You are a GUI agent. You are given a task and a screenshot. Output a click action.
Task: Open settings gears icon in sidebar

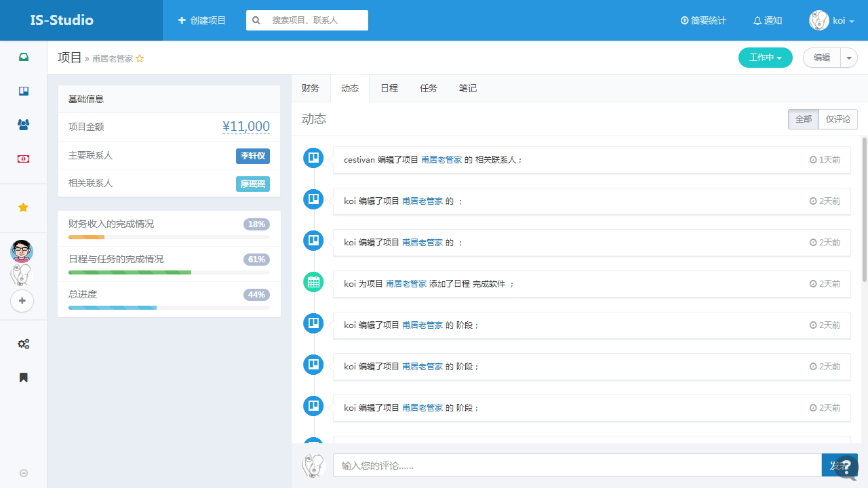(x=24, y=344)
